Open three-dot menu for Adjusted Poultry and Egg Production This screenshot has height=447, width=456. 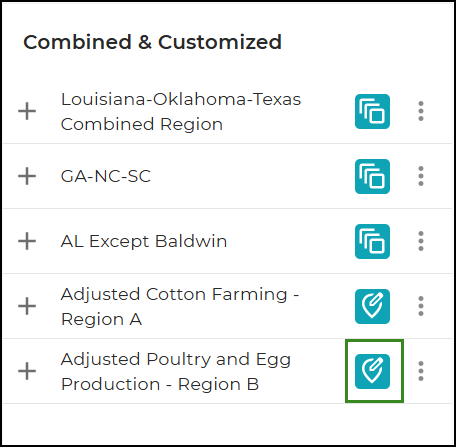421,371
